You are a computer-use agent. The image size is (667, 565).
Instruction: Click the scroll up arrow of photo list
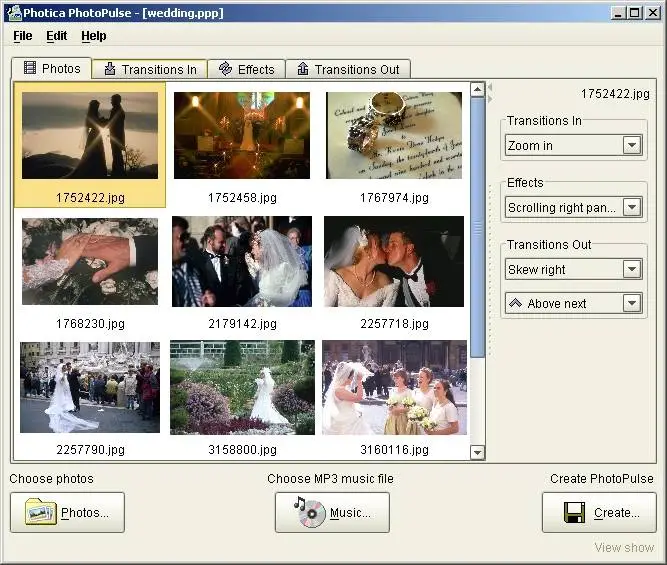[477, 89]
